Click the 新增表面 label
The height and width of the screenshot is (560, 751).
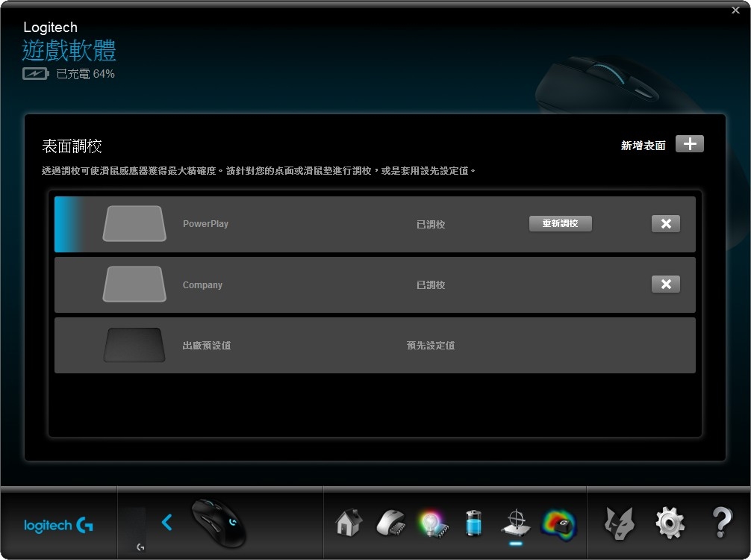pos(644,146)
